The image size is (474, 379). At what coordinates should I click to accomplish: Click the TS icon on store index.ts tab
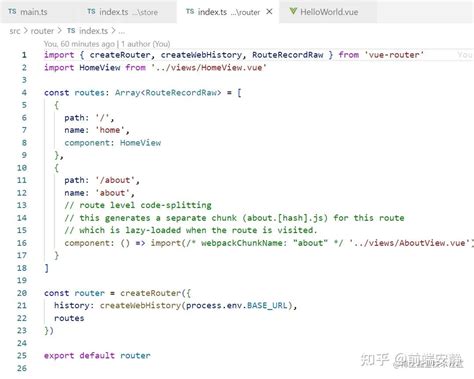pos(91,12)
